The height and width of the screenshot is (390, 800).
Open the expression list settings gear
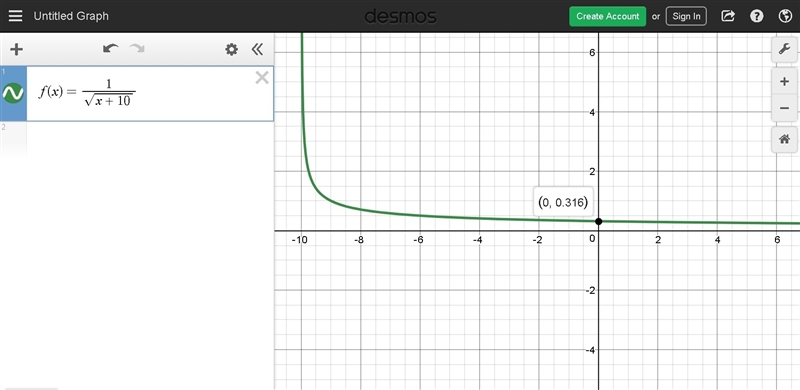(232, 49)
